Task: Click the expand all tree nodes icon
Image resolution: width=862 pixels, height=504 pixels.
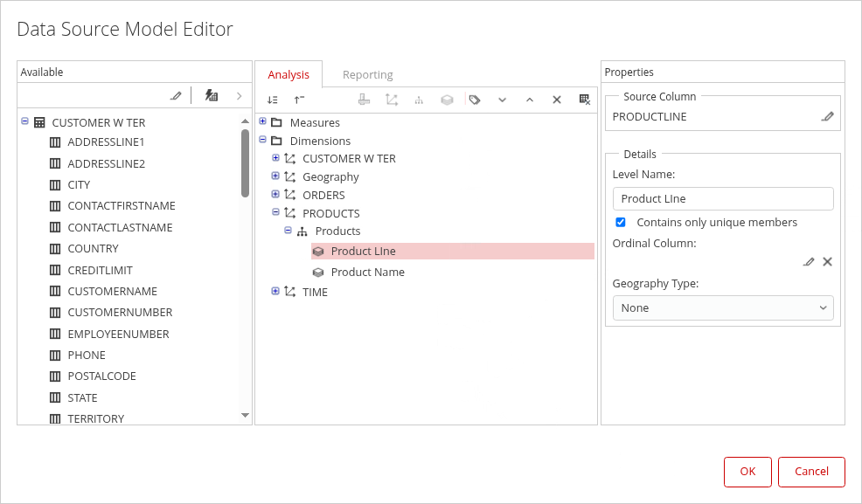Action: (x=273, y=100)
